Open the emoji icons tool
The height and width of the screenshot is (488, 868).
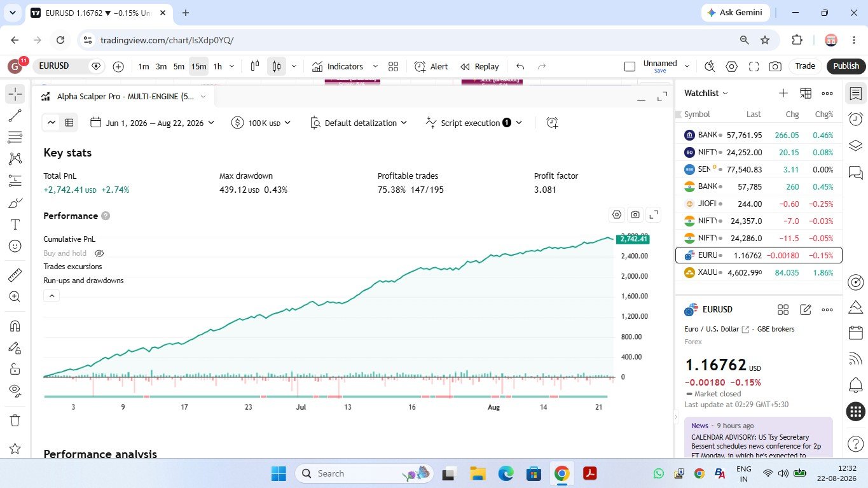15,246
